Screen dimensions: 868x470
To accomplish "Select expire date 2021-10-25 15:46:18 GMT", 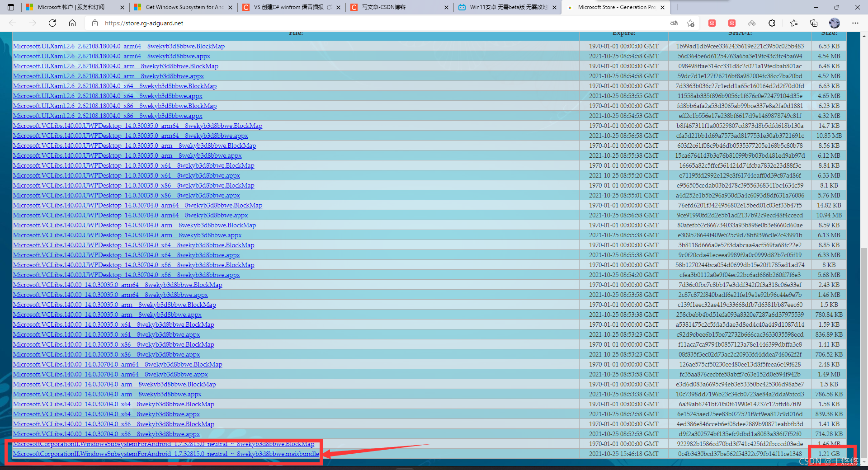I will click(624, 454).
